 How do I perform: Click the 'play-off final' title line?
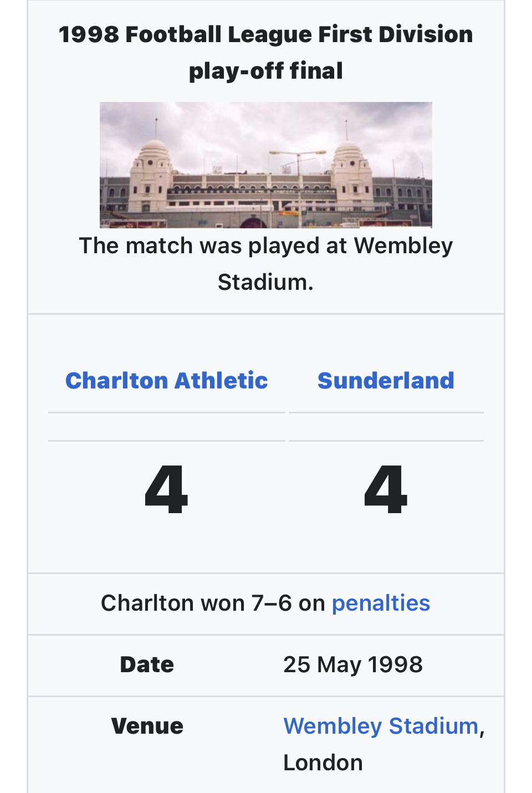click(266, 71)
